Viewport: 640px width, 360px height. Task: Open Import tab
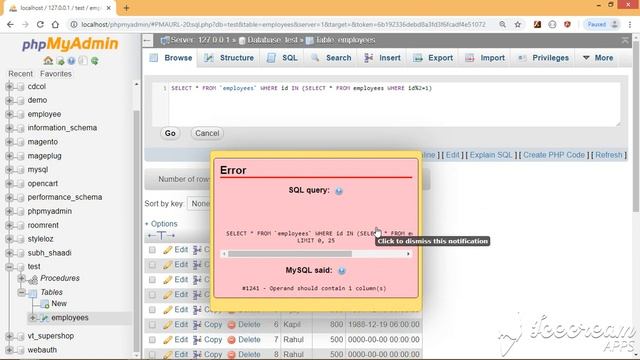485,58
